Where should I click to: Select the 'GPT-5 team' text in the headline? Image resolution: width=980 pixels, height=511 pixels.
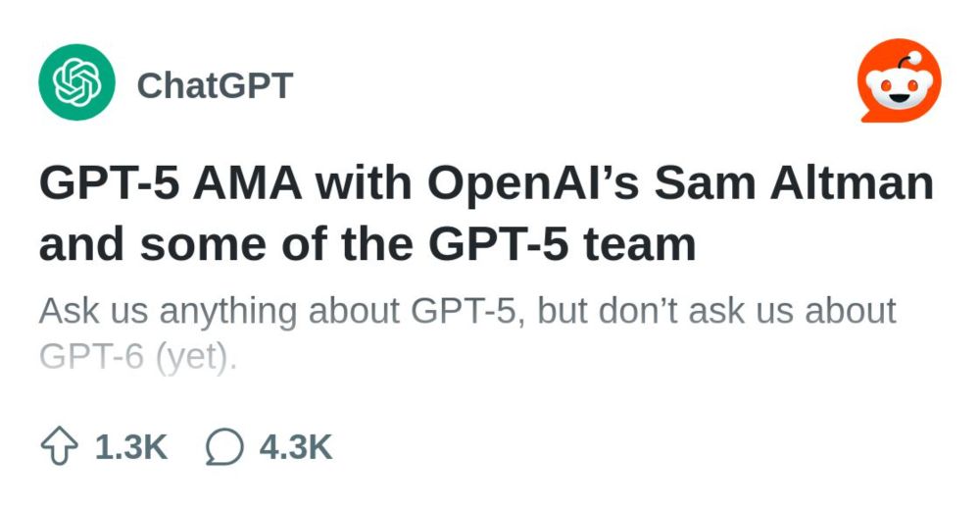[x=562, y=244]
